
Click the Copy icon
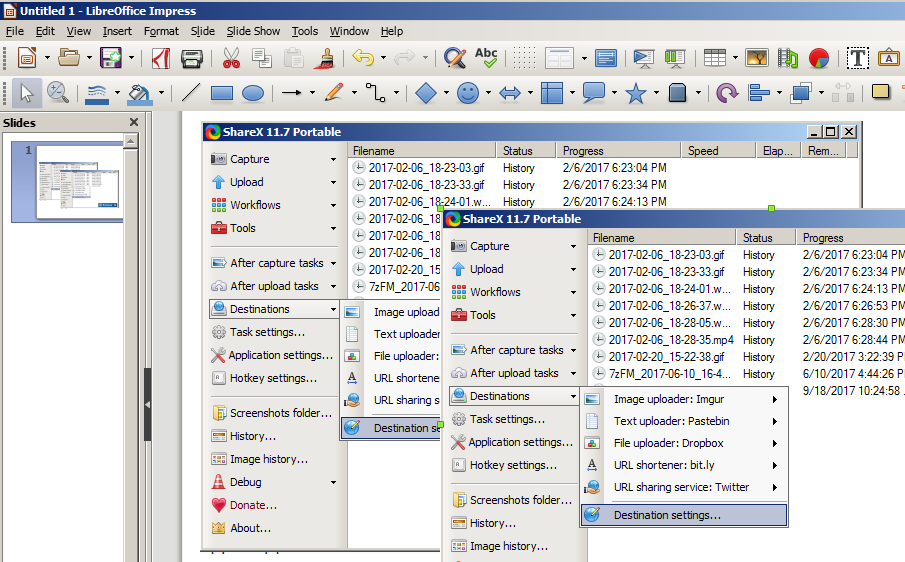point(262,58)
